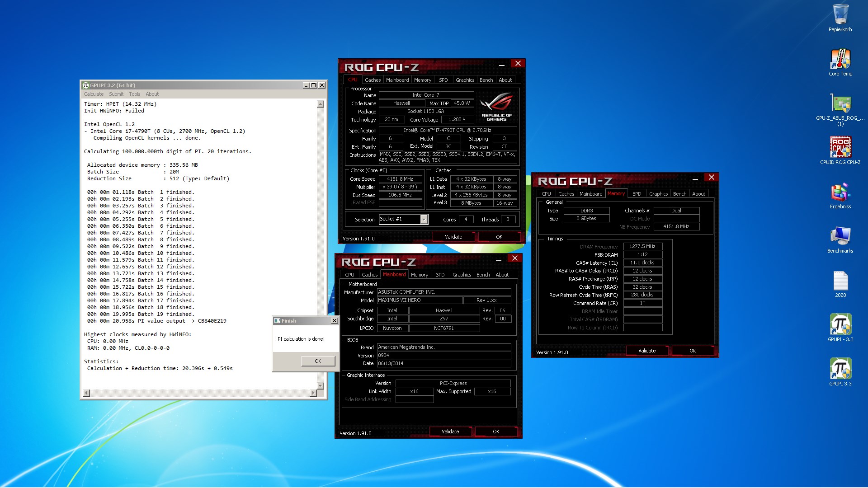Click the ROG logo in CPU-Z CPU window
This screenshot has height=488, width=868.
point(496,107)
